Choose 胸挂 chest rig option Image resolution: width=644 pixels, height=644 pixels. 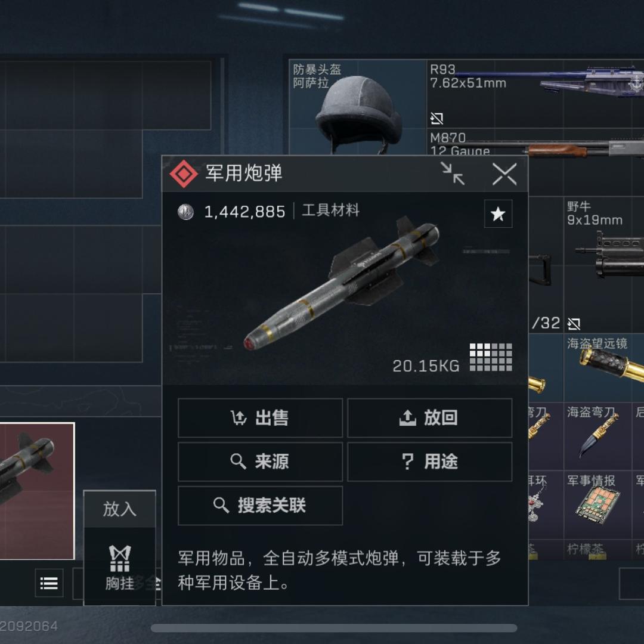[x=119, y=567]
